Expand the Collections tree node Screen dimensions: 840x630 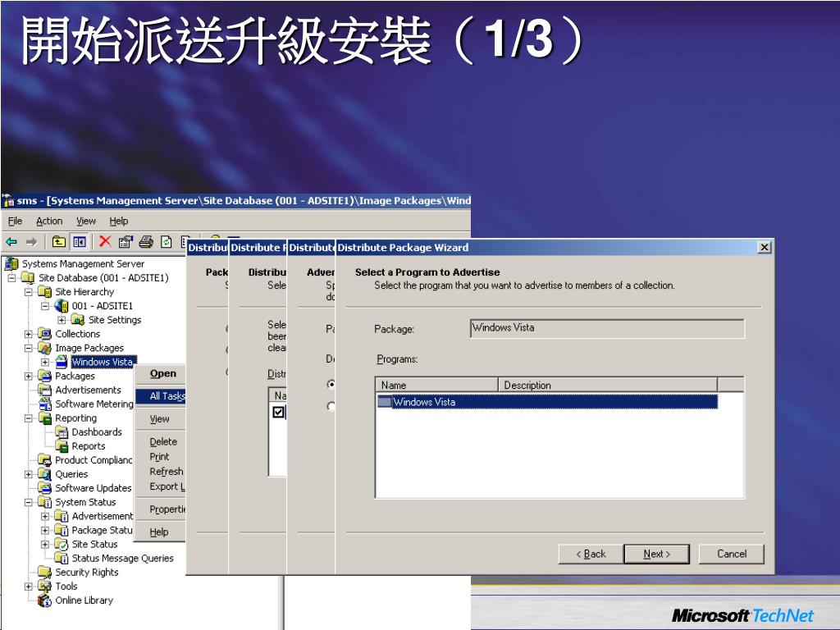coord(29,335)
